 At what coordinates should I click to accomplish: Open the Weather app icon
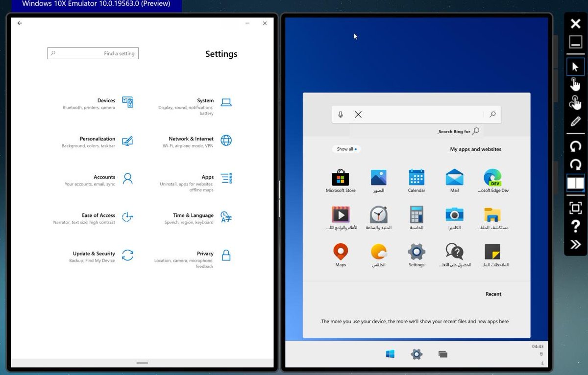coord(379,255)
